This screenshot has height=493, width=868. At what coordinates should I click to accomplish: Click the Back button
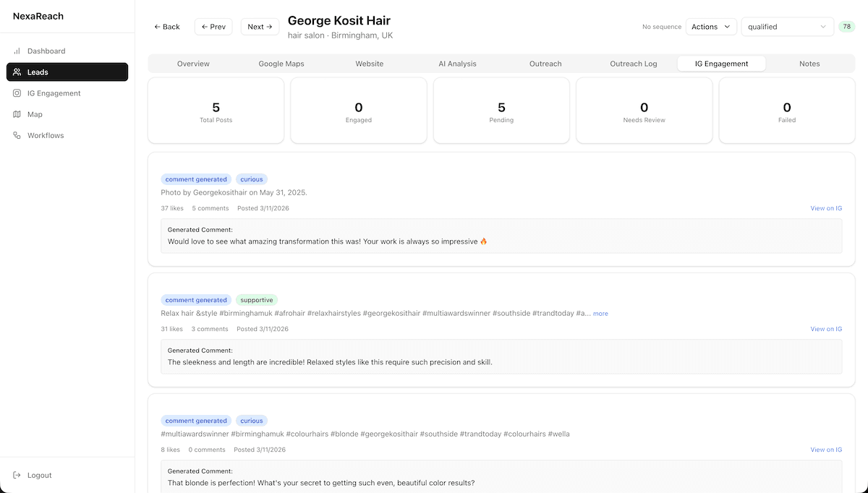point(167,27)
